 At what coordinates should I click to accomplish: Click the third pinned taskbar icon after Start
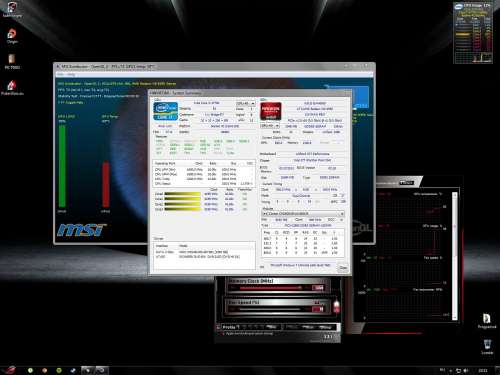tap(59, 370)
